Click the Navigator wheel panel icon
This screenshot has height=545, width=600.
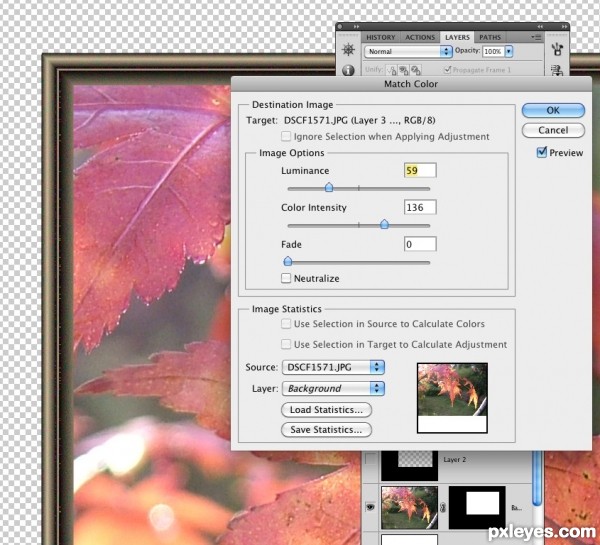click(x=348, y=50)
